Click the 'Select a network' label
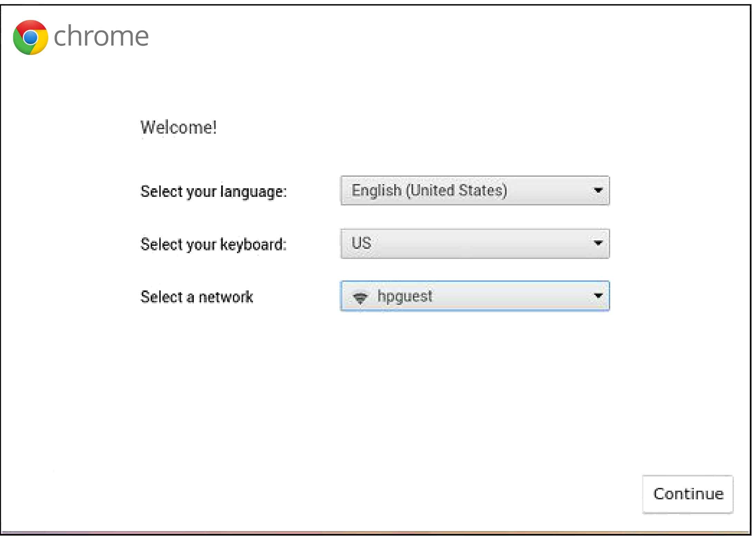Screen dimensions: 756x538 [x=197, y=297]
